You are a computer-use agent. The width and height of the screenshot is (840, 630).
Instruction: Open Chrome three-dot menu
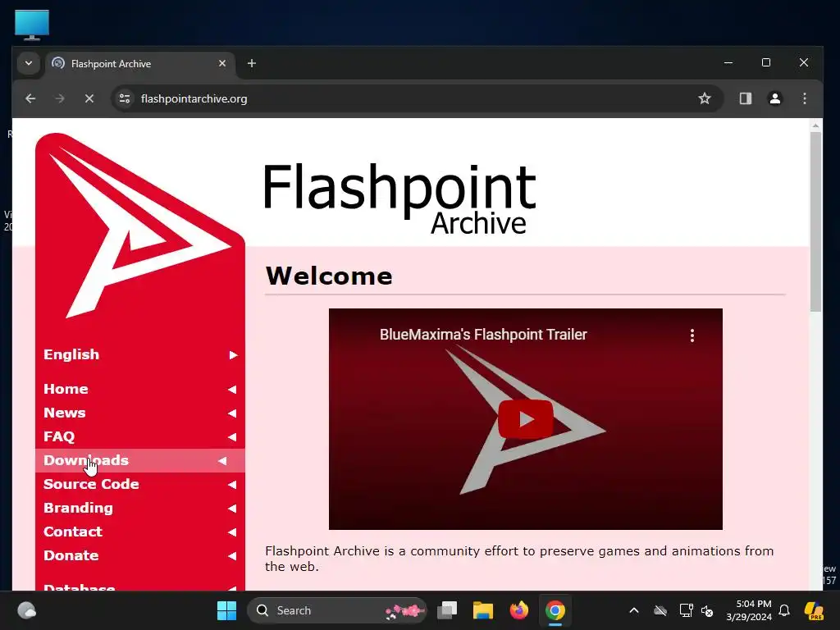[x=804, y=98]
